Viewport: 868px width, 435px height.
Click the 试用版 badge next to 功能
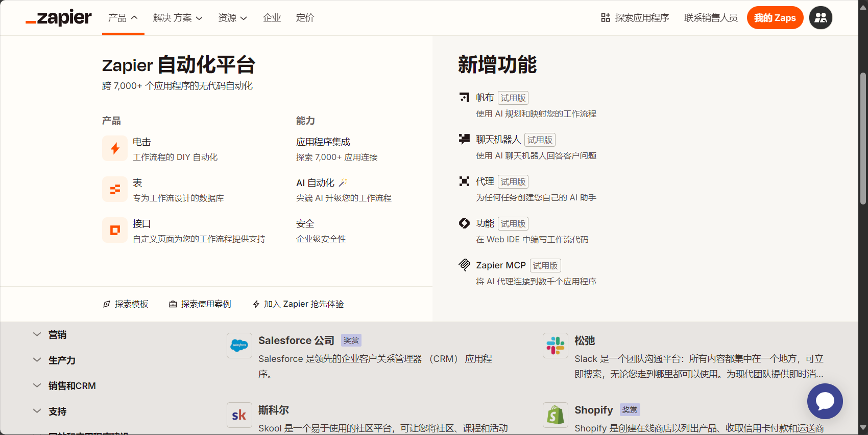click(513, 223)
